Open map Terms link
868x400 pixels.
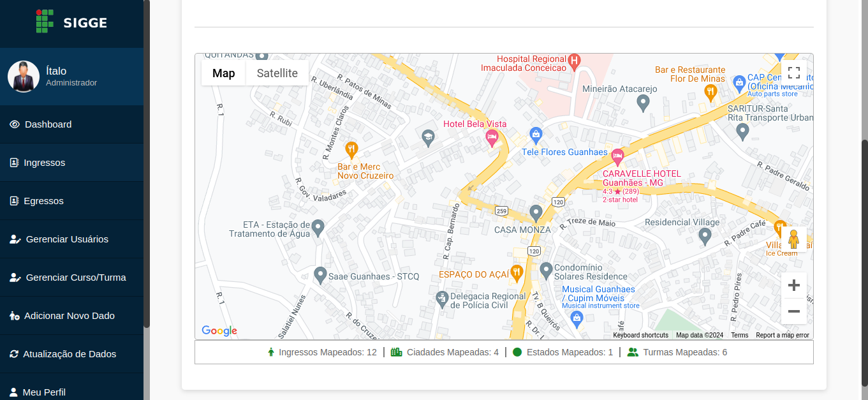coord(740,335)
